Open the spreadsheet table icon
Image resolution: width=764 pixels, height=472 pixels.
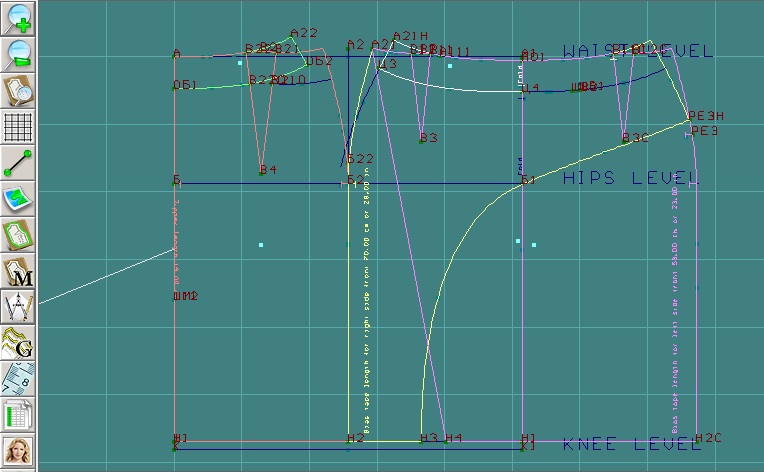point(18,415)
